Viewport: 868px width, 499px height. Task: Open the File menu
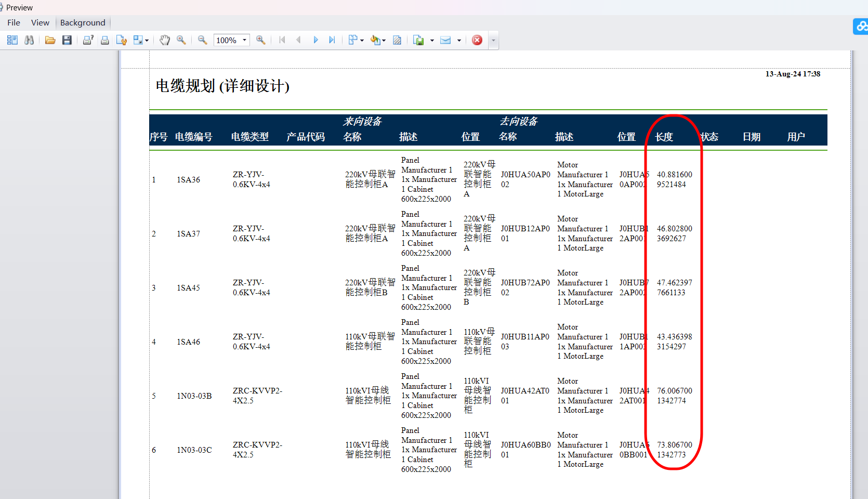14,22
